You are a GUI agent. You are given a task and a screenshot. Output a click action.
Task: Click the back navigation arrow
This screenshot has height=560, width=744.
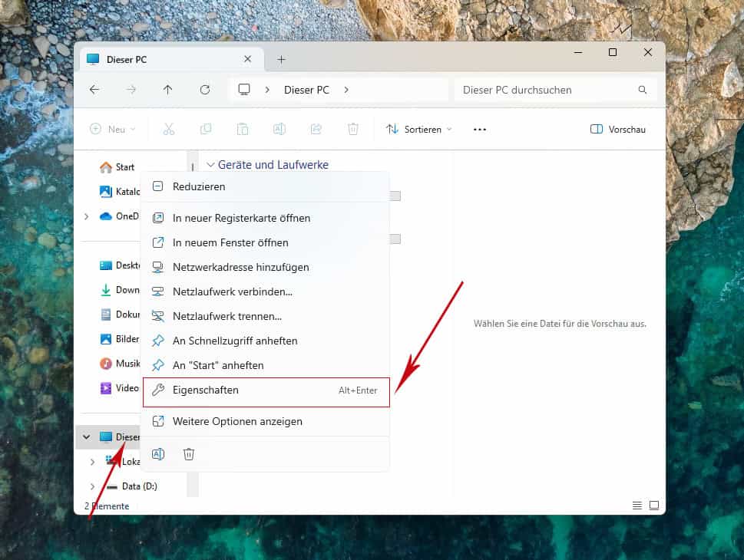[94, 90]
